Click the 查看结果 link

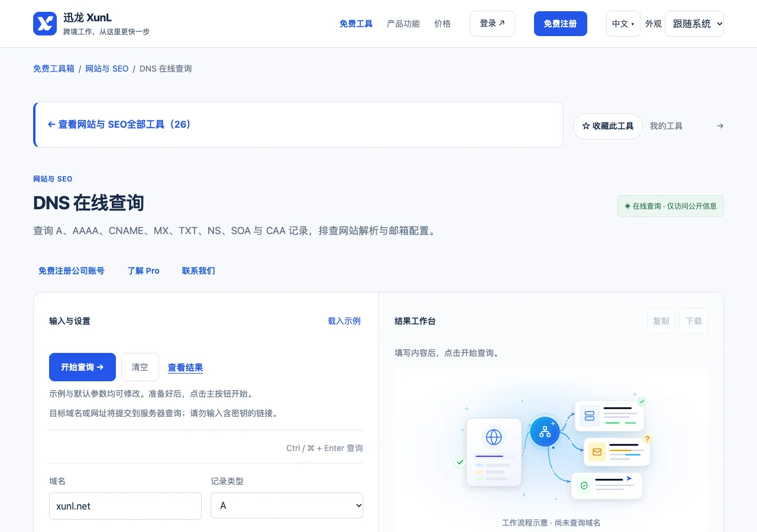pos(186,368)
